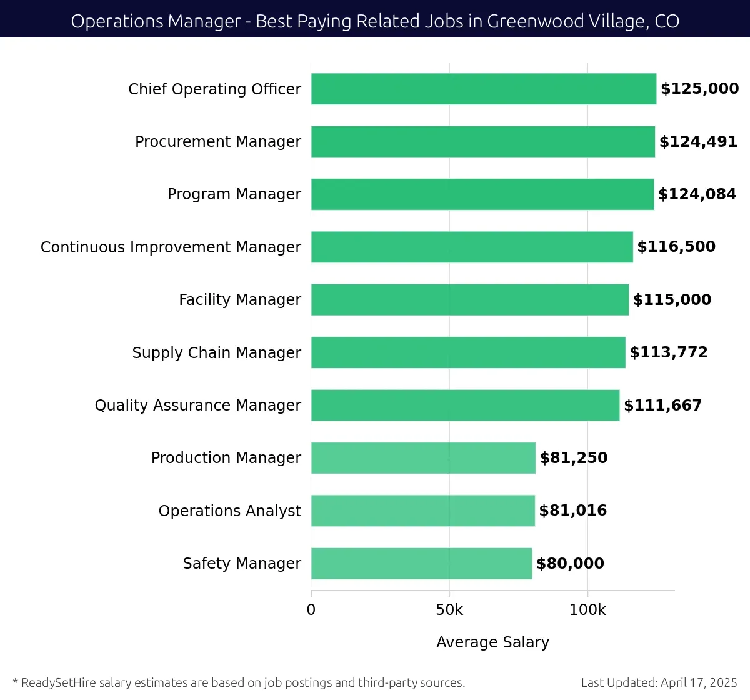This screenshot has height=700, width=750.
Task: Click the 'Supply Chain Manager' label
Action: click(x=216, y=353)
